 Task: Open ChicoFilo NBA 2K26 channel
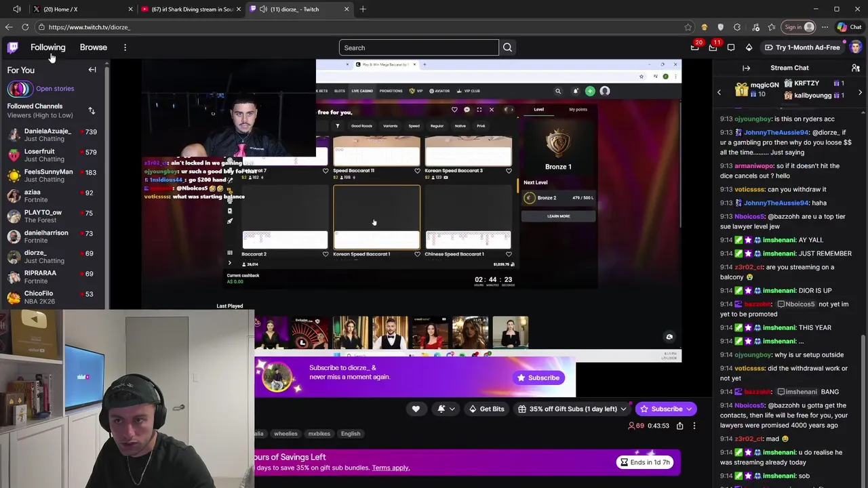pyautogui.click(x=53, y=297)
